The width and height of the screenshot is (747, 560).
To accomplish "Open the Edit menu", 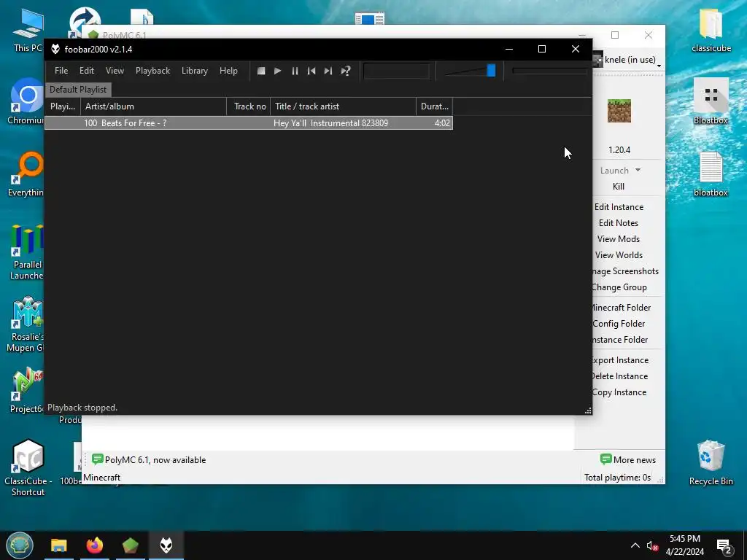I will click(87, 71).
